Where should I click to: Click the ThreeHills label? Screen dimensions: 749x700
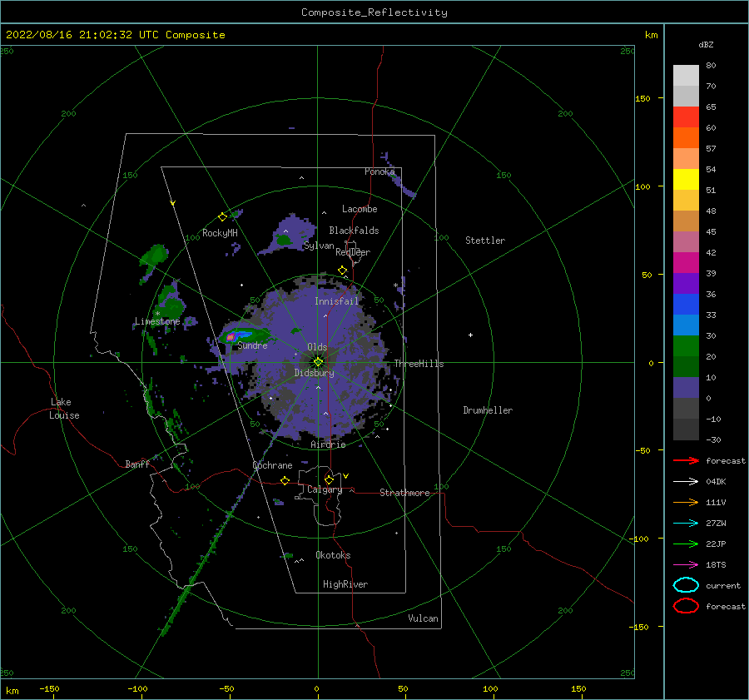pyautogui.click(x=419, y=364)
